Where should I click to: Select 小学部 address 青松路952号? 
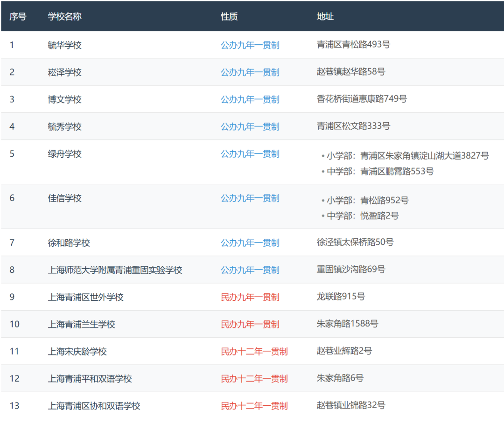(x=368, y=200)
